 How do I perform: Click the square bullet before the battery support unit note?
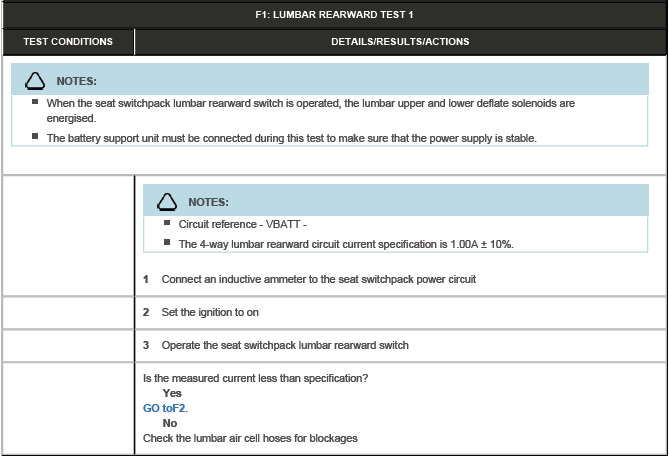[35, 137]
